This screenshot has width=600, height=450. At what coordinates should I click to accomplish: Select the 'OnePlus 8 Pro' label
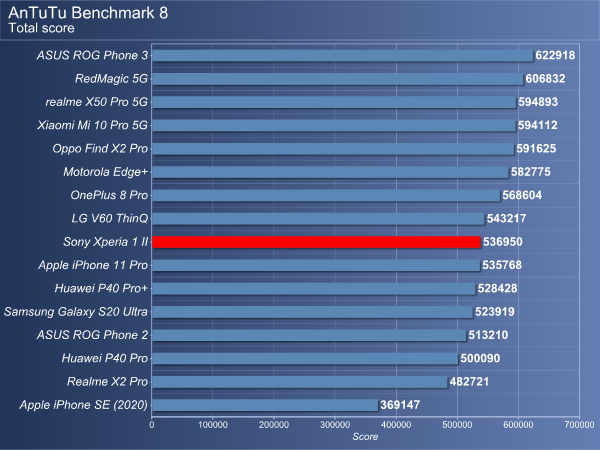(109, 195)
